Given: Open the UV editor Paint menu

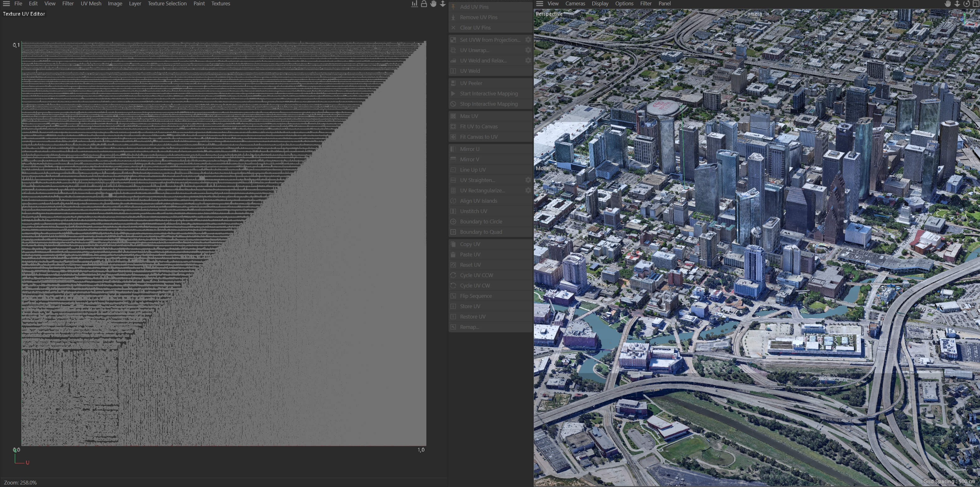Looking at the screenshot, I should click(x=199, y=3).
